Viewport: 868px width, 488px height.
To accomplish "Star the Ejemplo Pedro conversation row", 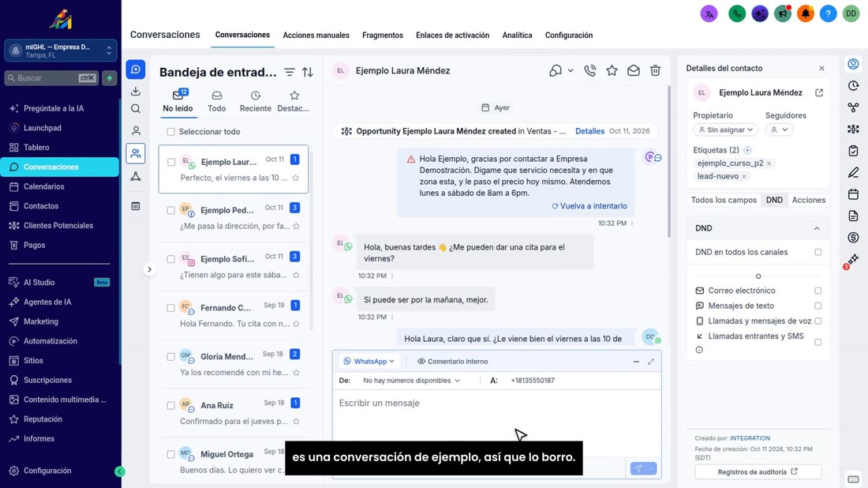I will [296, 226].
